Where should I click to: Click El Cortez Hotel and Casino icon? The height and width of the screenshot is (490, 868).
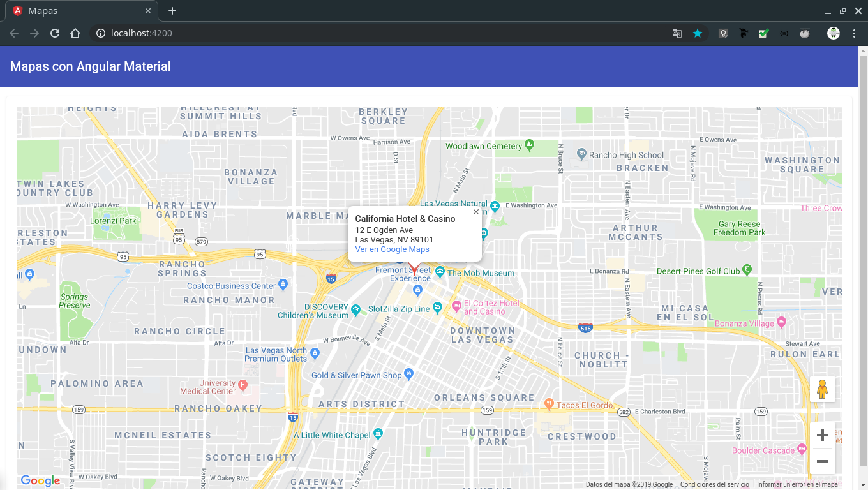(456, 307)
